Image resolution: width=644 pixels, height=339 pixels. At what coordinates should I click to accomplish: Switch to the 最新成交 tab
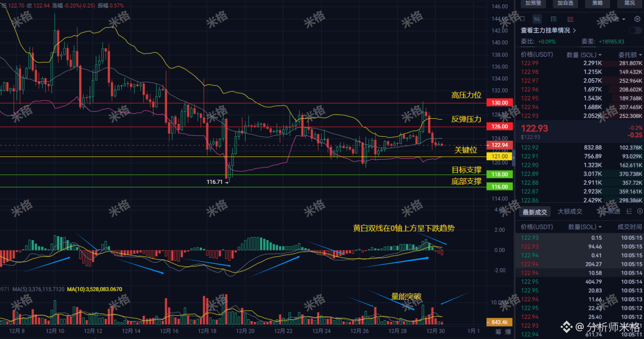tap(535, 211)
